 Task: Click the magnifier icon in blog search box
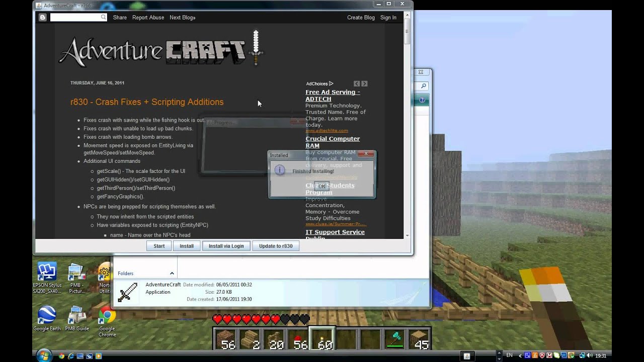pos(103,17)
